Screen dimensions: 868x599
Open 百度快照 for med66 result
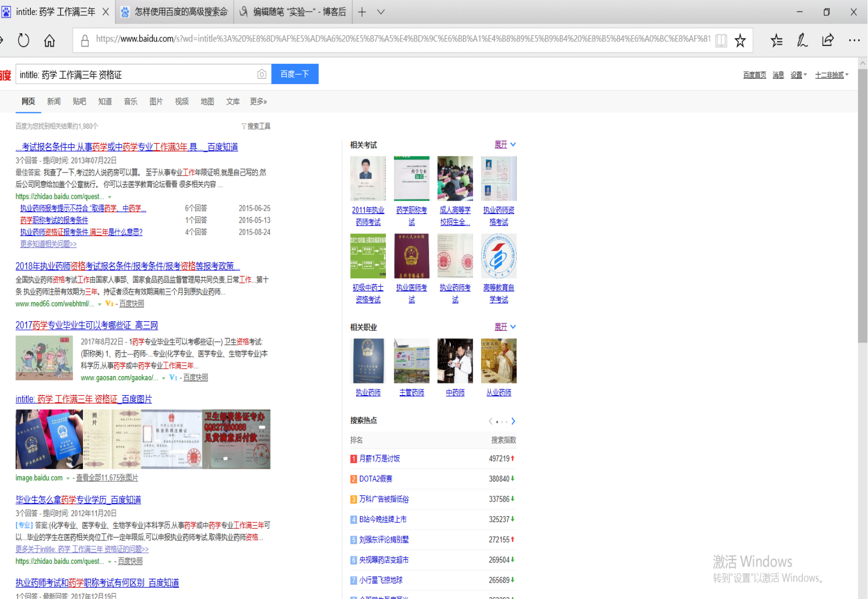132,304
